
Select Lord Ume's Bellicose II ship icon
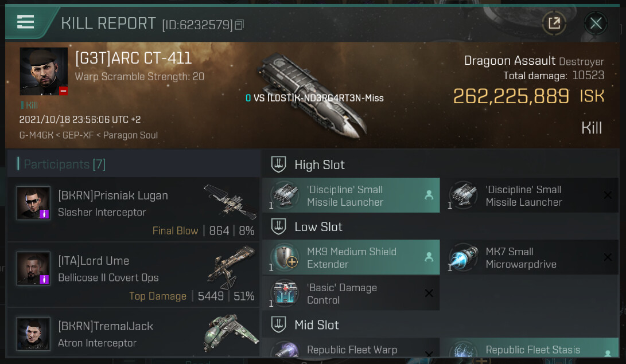pyautogui.click(x=230, y=268)
